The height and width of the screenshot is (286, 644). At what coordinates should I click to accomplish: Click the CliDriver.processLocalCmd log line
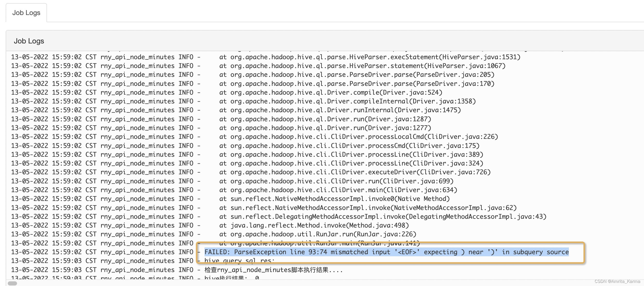(358, 137)
